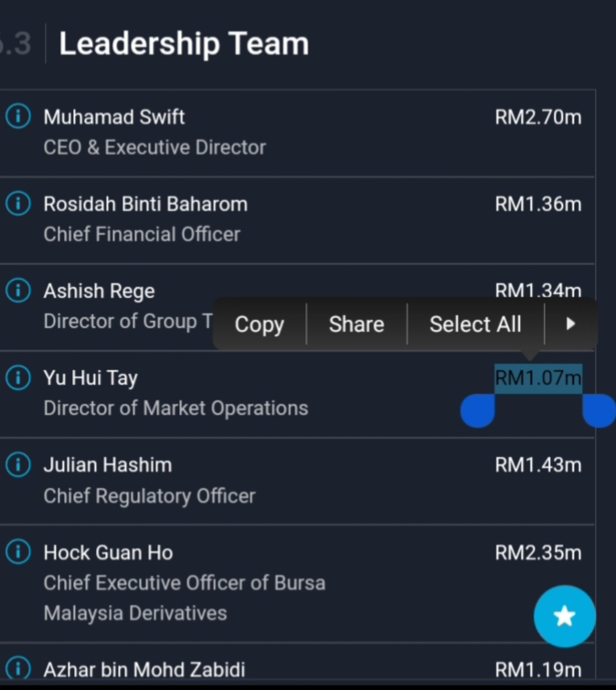Open Muhamad Swift's name entry
Viewport: 616px width, 690px height.
pos(114,117)
